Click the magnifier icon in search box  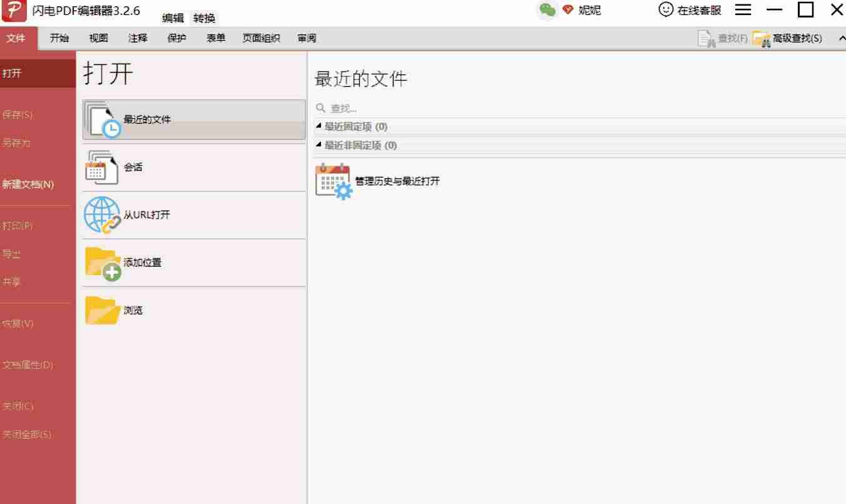click(x=321, y=108)
